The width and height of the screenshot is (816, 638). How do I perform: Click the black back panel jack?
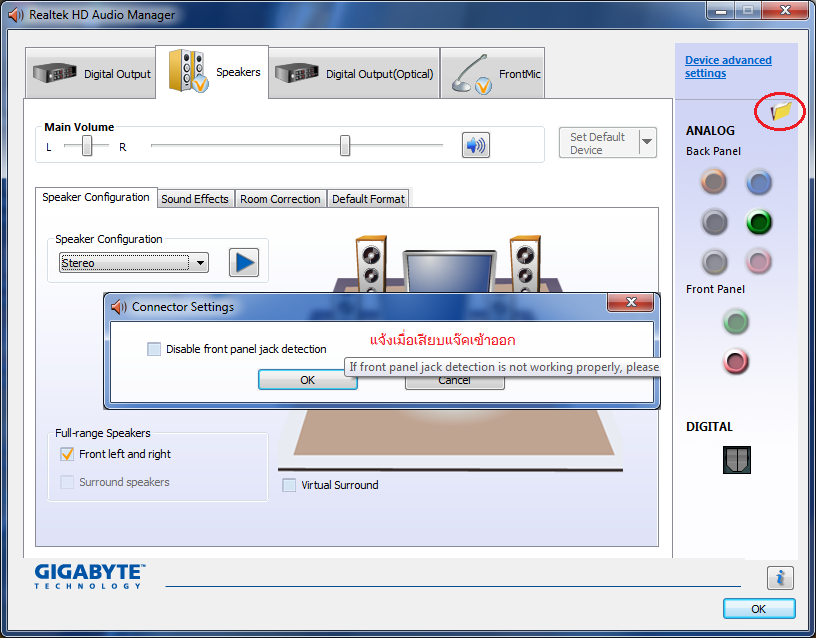coord(714,222)
